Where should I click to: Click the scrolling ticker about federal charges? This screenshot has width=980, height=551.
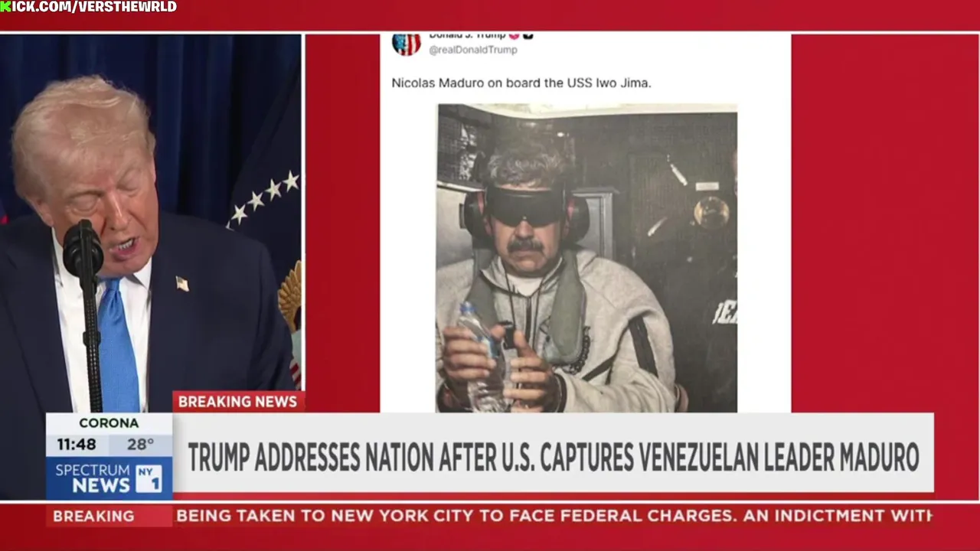coord(554,516)
